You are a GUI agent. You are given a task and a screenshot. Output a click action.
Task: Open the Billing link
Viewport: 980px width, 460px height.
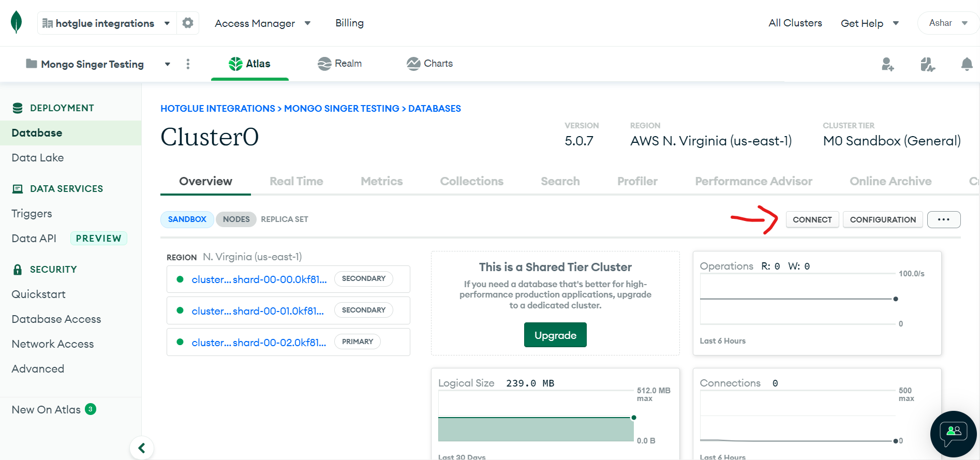point(349,23)
